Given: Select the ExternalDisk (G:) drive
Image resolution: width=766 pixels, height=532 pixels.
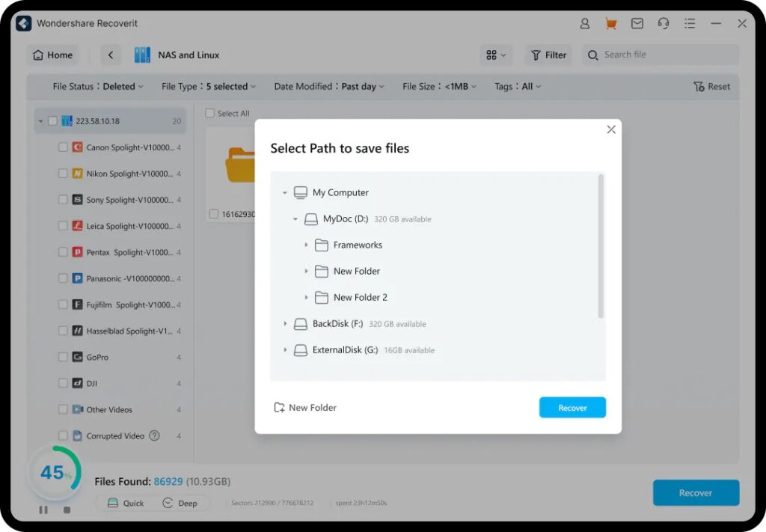Looking at the screenshot, I should (x=345, y=349).
